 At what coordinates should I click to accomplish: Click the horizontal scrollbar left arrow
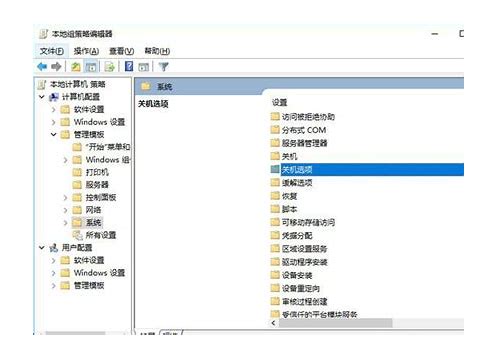(x=274, y=323)
